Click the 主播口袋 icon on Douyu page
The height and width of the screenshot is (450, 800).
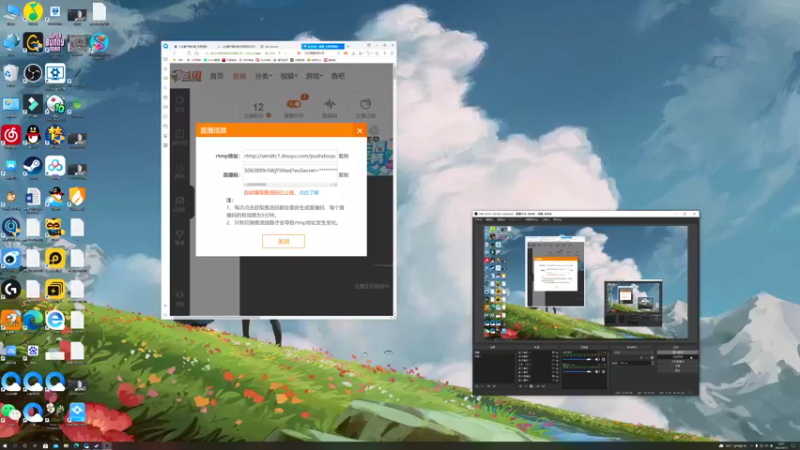(365, 104)
